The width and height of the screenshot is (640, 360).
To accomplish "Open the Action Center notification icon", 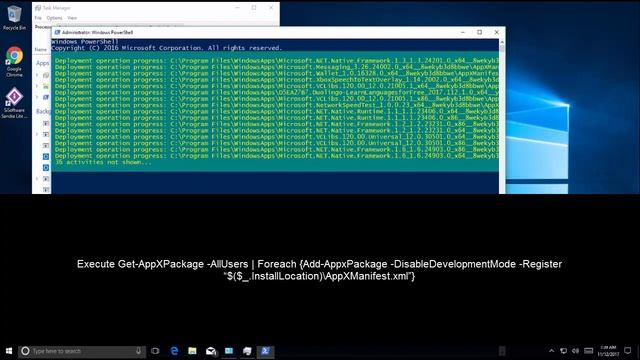I will click(628, 351).
